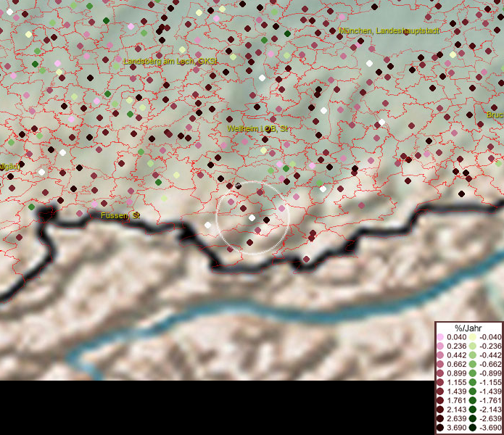504x435 pixels.
Task: Select the green swatch beside -0.662
Action: pos(473,365)
